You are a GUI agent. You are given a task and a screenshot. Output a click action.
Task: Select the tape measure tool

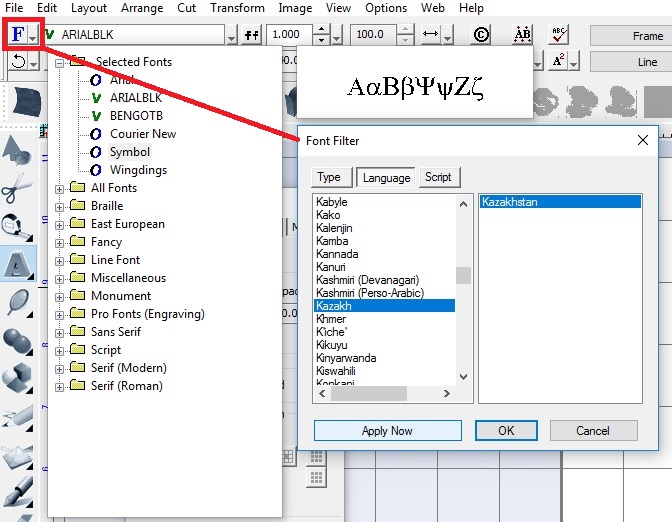click(x=17, y=226)
